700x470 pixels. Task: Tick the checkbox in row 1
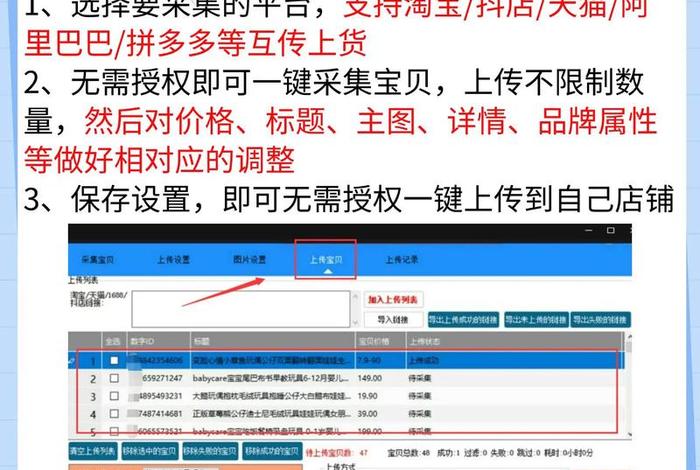click(114, 360)
